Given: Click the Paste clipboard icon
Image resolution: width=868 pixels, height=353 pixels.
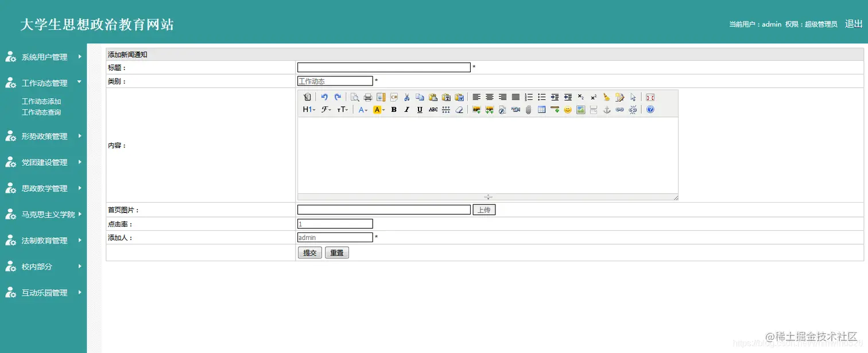Looking at the screenshot, I should coord(433,97).
